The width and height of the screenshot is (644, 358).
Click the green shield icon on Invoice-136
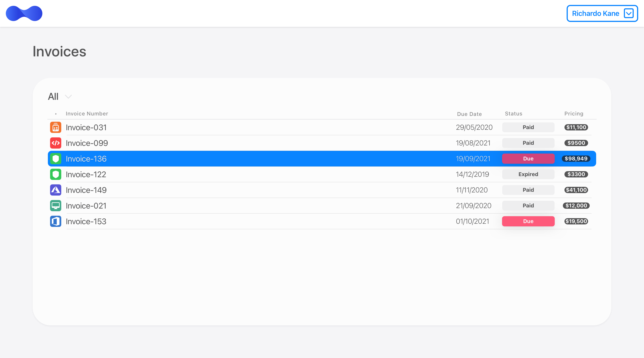click(x=55, y=159)
